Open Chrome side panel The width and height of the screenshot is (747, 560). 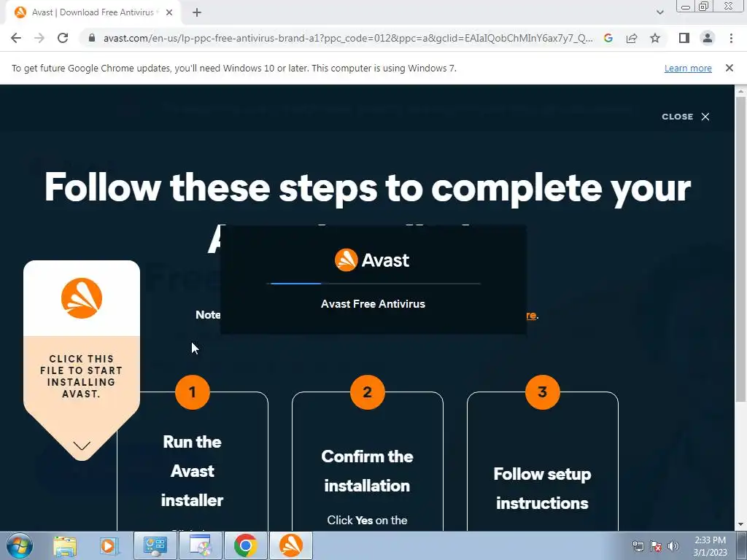coord(684,38)
